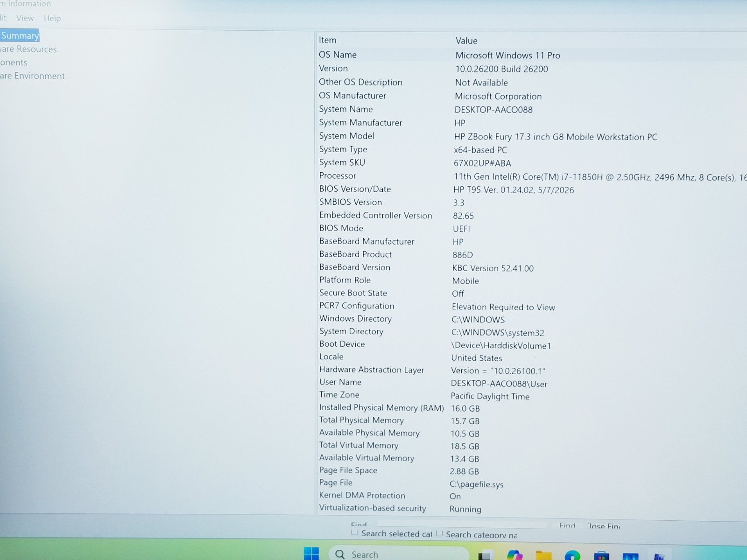Click the taskbar Search box
Screen dimensions: 747x560
point(399,554)
